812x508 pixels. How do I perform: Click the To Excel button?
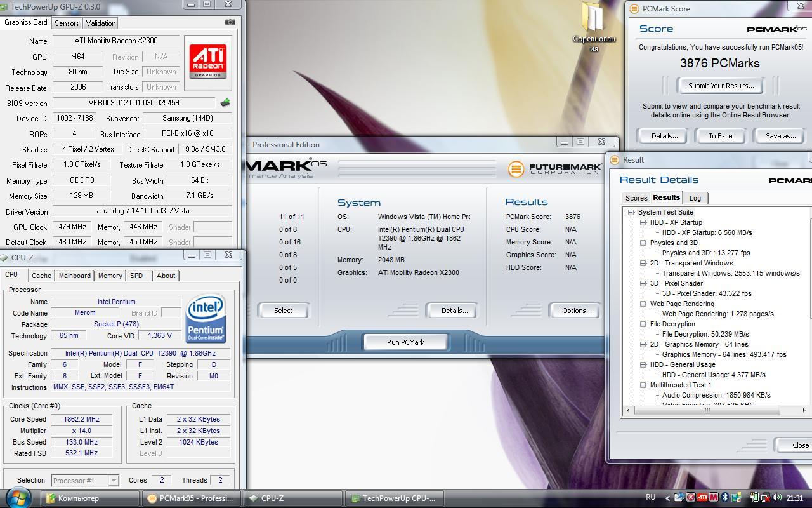point(721,136)
